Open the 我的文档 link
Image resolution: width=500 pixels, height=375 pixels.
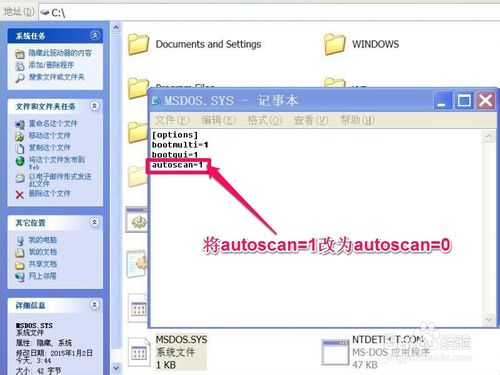tap(42, 252)
